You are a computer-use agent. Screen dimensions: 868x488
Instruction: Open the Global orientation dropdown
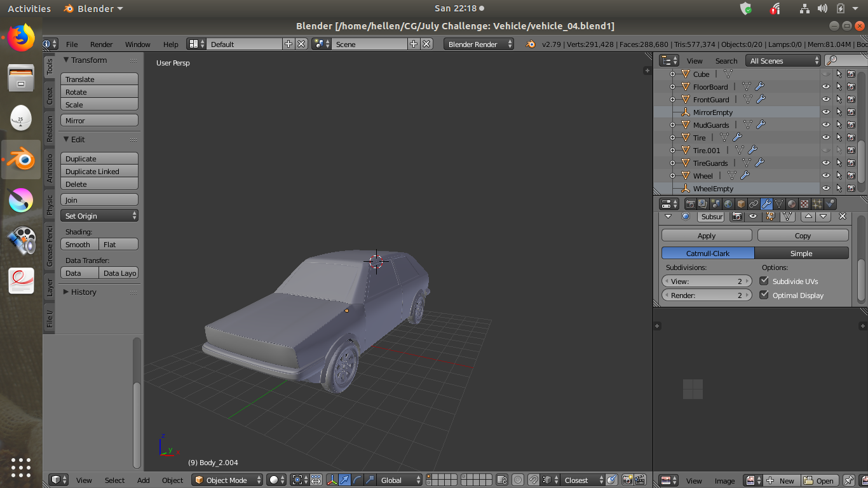[x=399, y=480]
